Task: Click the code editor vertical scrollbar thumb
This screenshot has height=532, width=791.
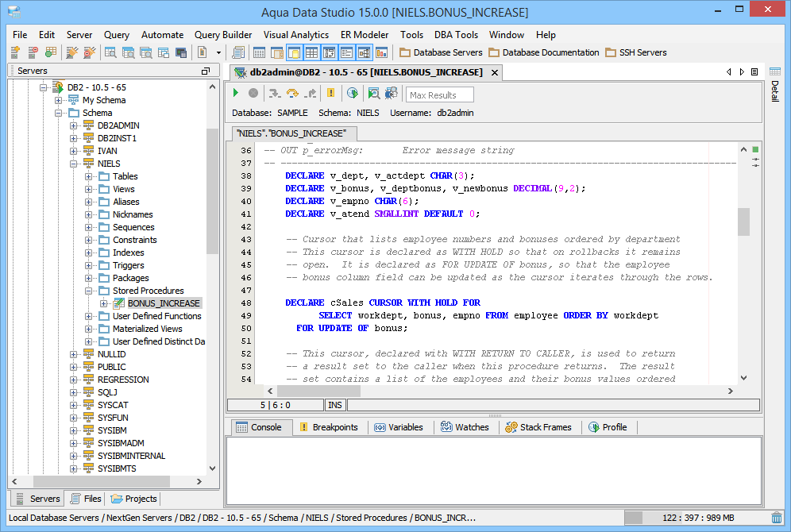Action: (743, 222)
